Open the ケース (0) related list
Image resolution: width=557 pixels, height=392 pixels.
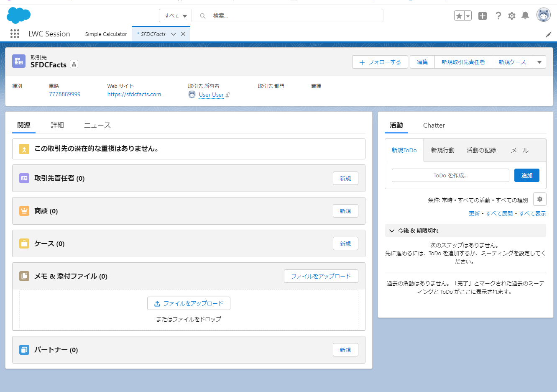tap(49, 243)
